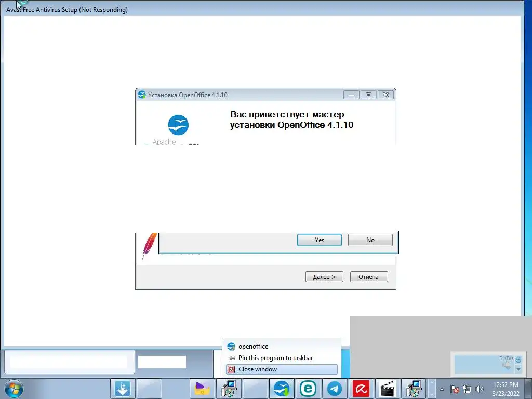Open the clapperboard video app icon

(388, 389)
